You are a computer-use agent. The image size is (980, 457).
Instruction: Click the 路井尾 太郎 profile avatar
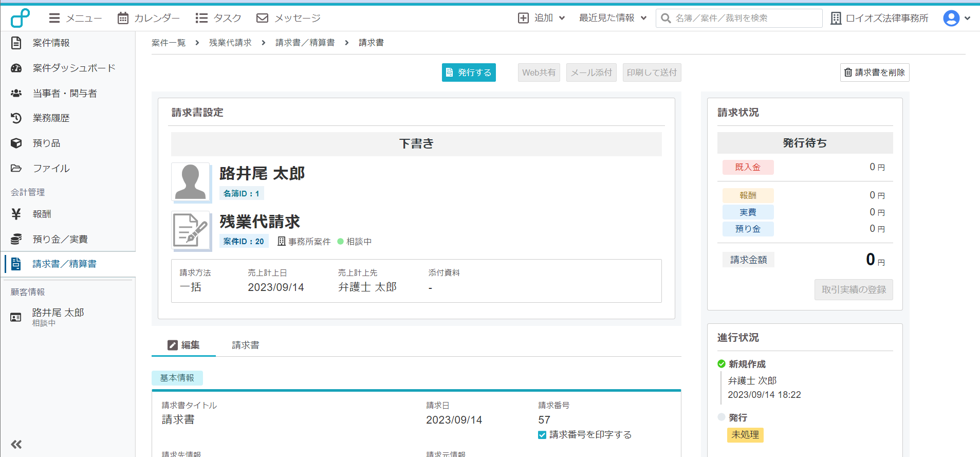pyautogui.click(x=190, y=182)
